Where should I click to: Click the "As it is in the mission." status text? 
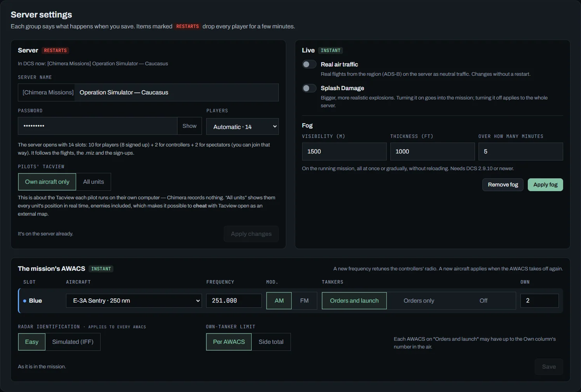pos(42,367)
